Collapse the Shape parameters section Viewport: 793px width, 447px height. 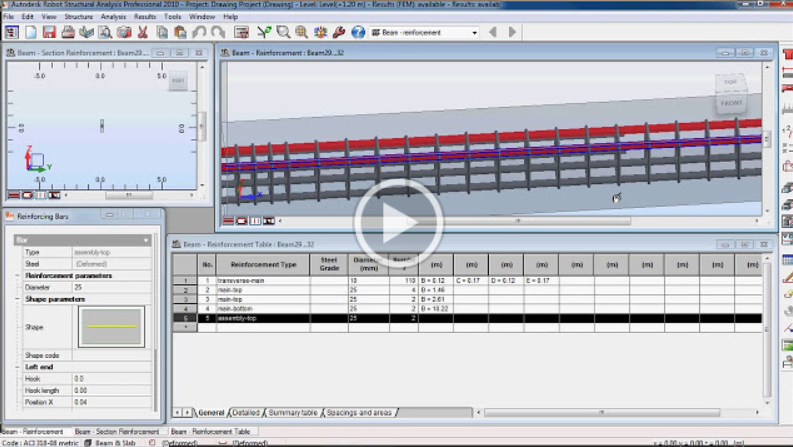tap(19, 299)
